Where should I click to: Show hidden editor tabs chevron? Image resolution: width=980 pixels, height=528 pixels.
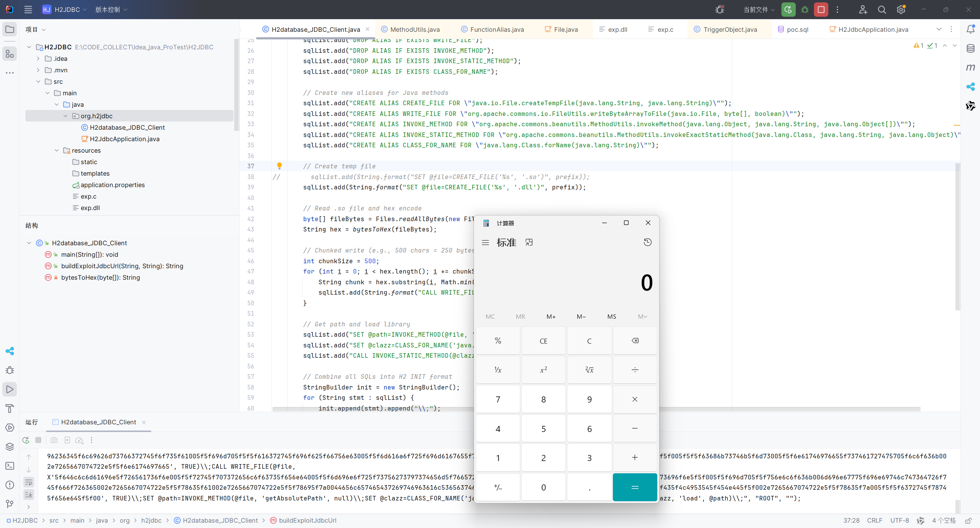pos(939,29)
